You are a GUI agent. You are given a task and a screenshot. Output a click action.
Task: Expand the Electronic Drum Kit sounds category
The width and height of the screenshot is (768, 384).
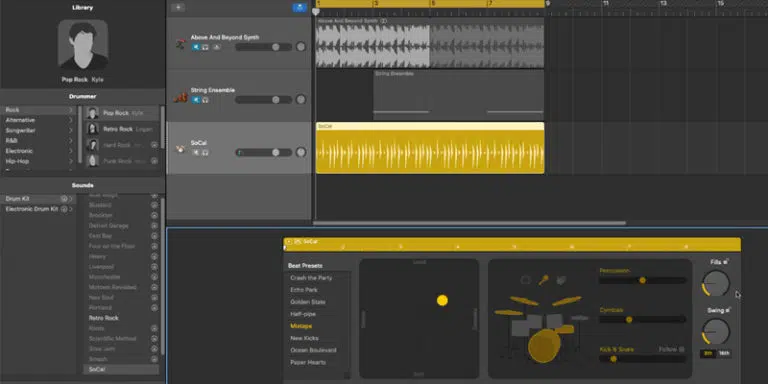[x=71, y=209]
